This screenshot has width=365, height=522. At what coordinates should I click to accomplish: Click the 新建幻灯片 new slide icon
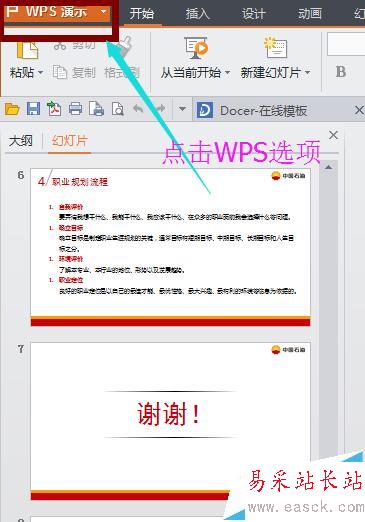point(275,48)
